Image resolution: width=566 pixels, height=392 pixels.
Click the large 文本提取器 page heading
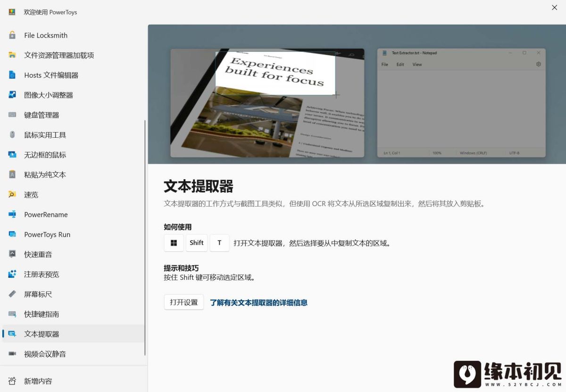(x=199, y=186)
